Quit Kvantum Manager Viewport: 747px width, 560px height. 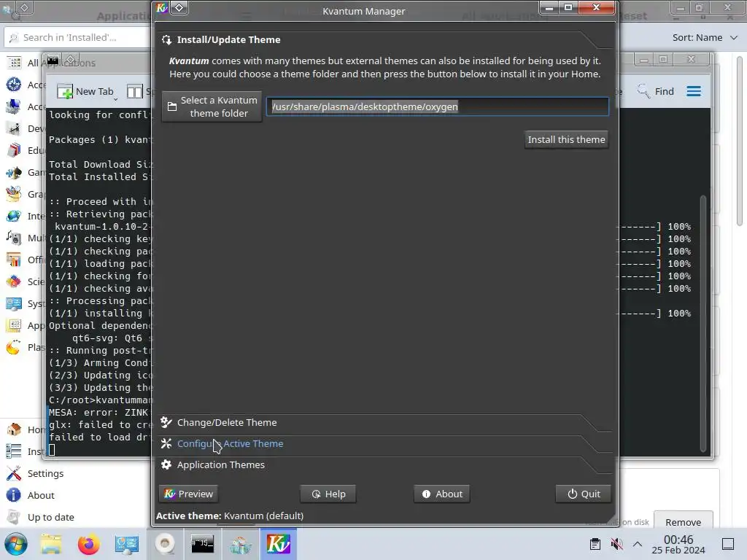[x=583, y=494]
